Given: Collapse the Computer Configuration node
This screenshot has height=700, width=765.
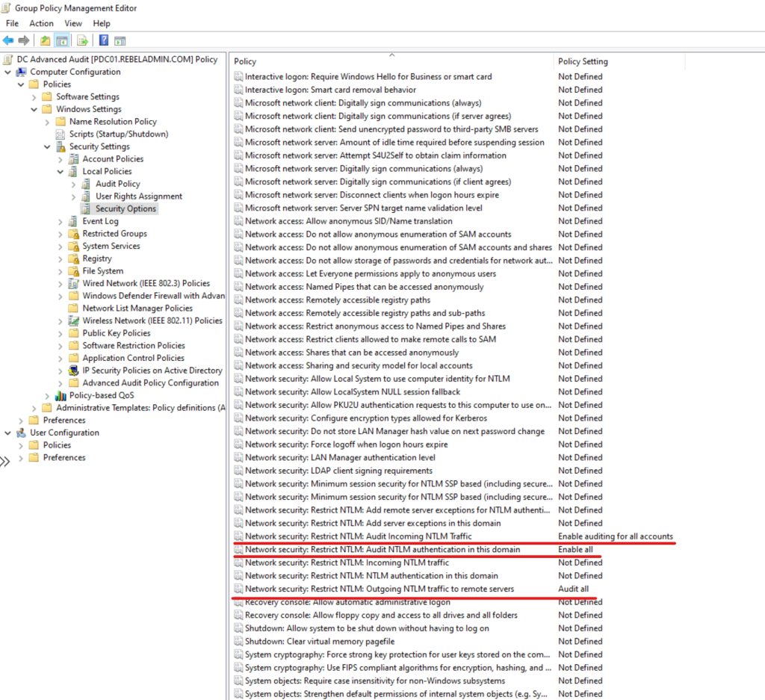Looking at the screenshot, I should point(6,71).
